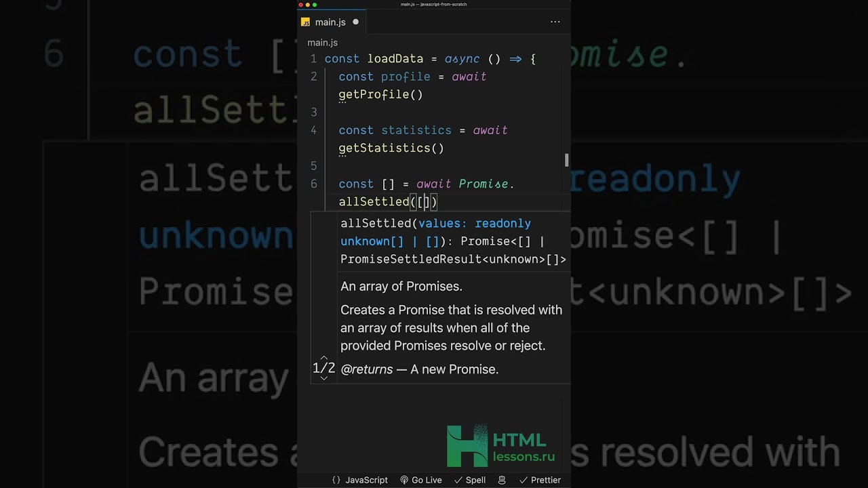Open JavaScript language mode in status bar
This screenshot has width=868, height=488.
pyautogui.click(x=360, y=480)
